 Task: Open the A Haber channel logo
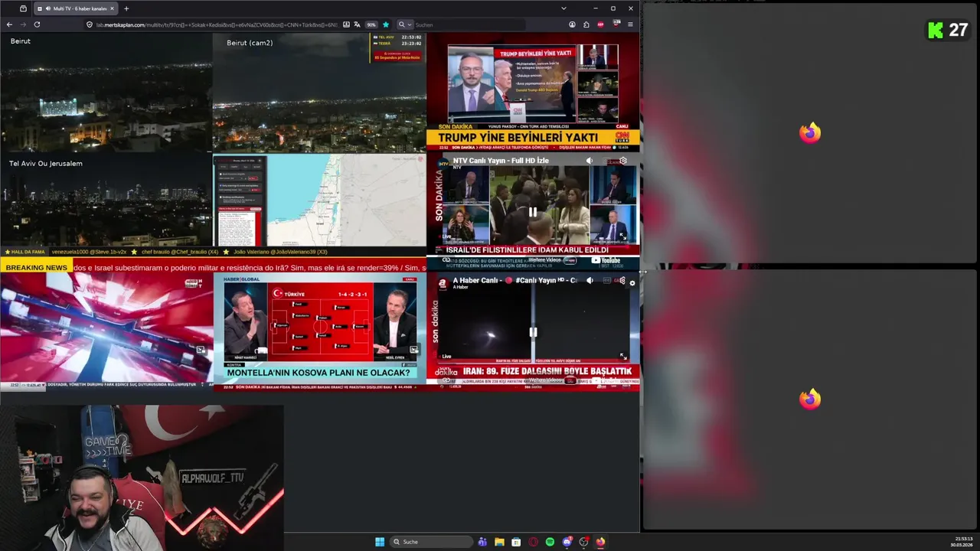[x=443, y=283]
